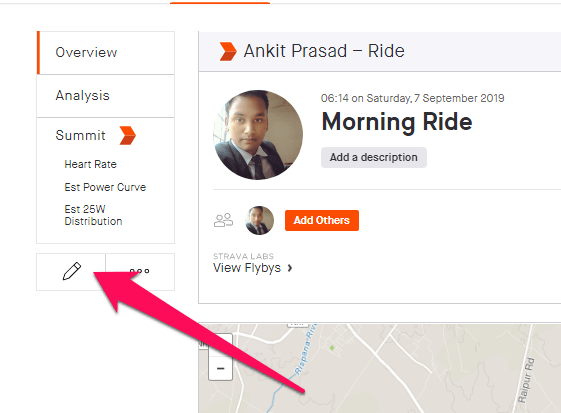
Task: Open the large athlete profile photo
Action: coord(258,135)
